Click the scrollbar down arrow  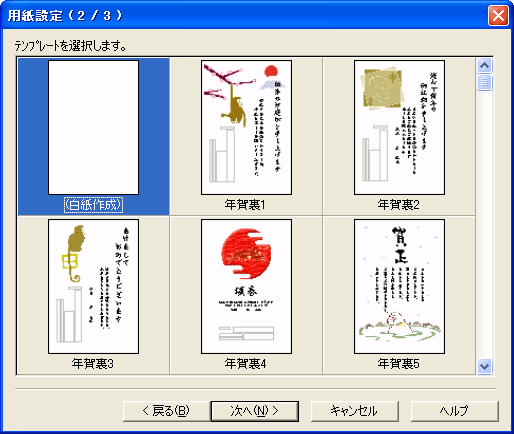click(484, 366)
